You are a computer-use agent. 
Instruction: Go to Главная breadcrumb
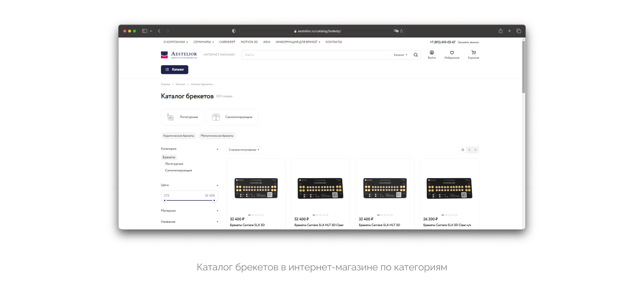click(165, 84)
